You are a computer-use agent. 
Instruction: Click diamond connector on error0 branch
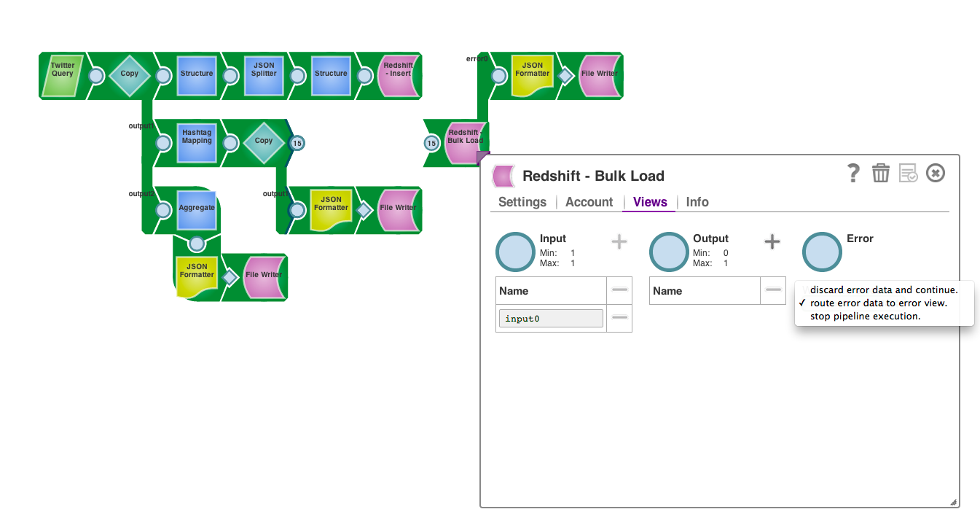point(565,75)
